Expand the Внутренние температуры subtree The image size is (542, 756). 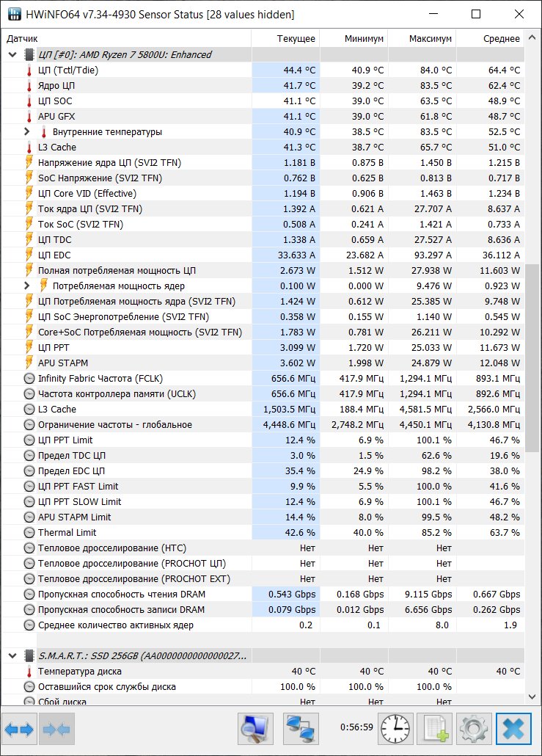27,131
